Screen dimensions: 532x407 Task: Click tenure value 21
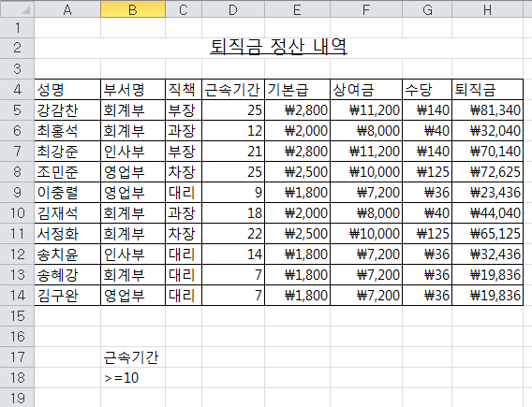[233, 152]
